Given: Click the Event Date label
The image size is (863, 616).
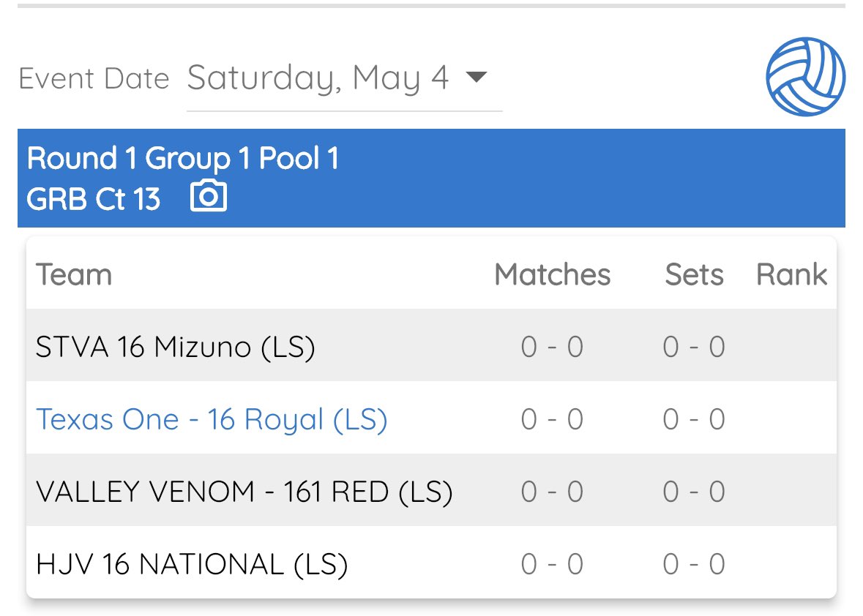Looking at the screenshot, I should point(94,79).
